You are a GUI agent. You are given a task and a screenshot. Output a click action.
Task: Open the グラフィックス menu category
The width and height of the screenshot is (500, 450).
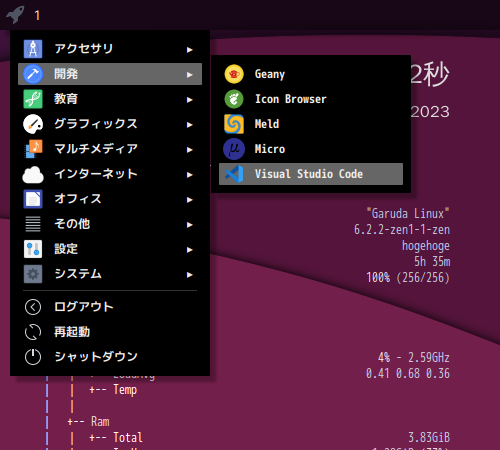click(110, 124)
